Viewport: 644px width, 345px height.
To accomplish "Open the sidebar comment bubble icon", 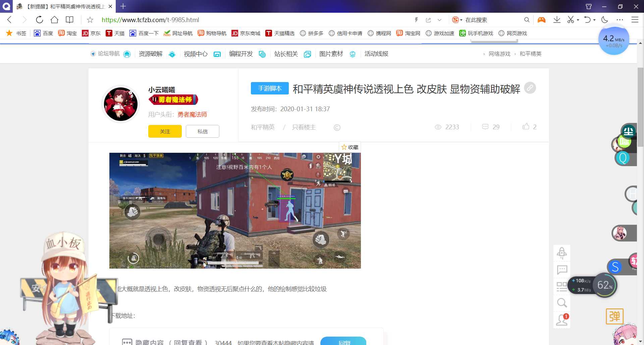I will click(x=562, y=270).
